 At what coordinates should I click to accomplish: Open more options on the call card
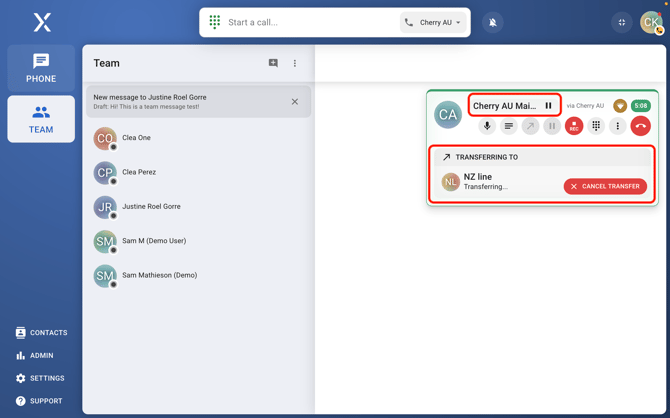[x=618, y=126]
